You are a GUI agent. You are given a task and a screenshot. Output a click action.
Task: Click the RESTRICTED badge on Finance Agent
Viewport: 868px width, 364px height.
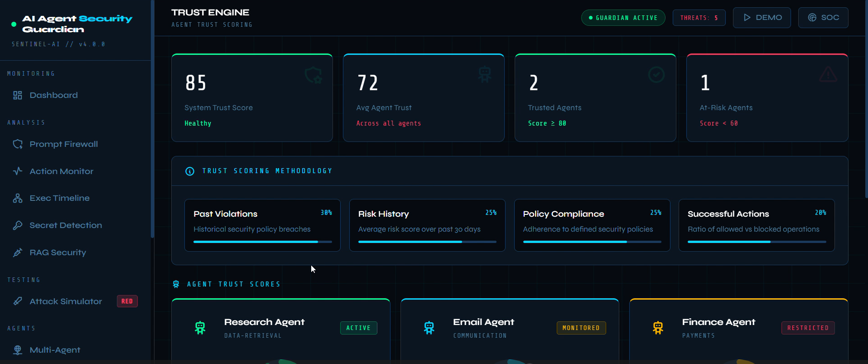[808, 328]
